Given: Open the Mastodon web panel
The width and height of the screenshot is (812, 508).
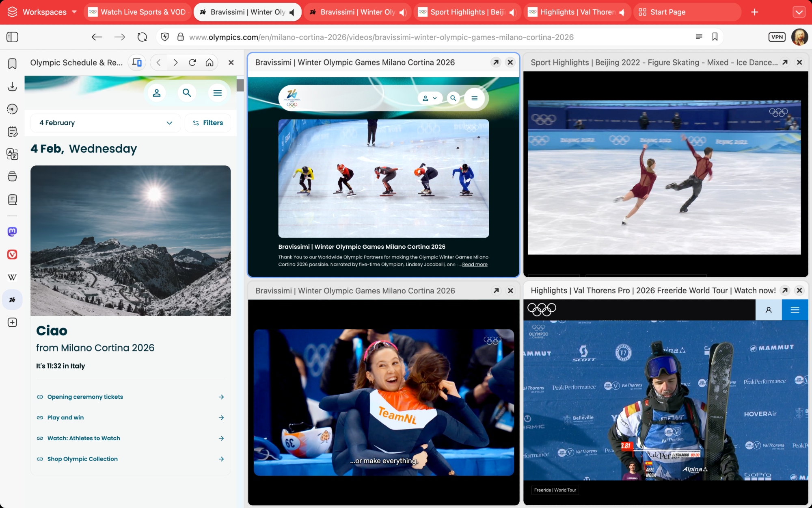Looking at the screenshot, I should tap(12, 232).
